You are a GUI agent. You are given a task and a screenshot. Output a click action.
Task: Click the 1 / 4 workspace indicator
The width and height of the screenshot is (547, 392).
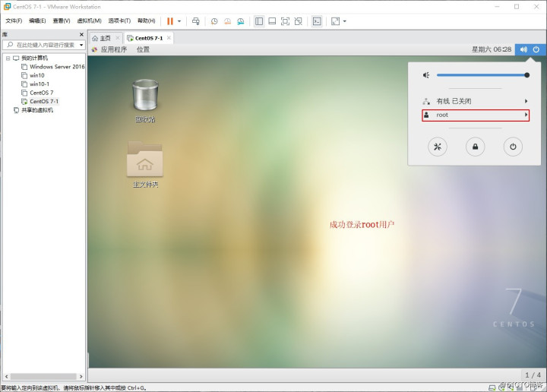click(533, 375)
